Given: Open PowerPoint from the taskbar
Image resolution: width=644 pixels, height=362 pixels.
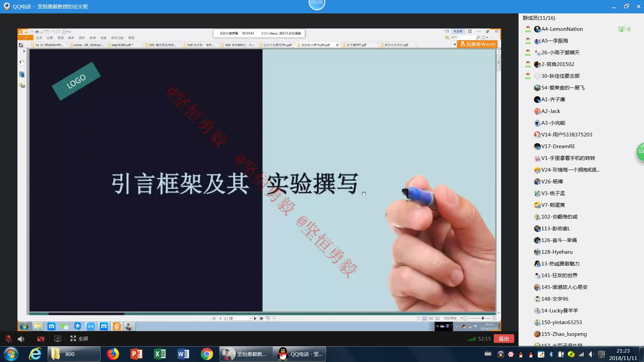Looking at the screenshot, I should [x=136, y=354].
